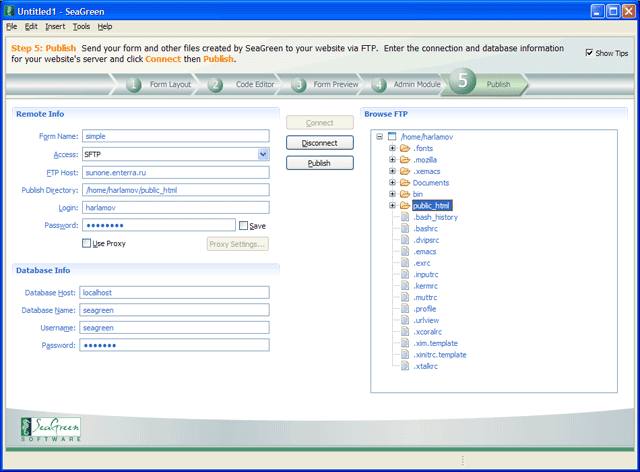Screen dimensions: 640x472
Task: Click in the FTP Host field
Action: pyautogui.click(x=176, y=172)
